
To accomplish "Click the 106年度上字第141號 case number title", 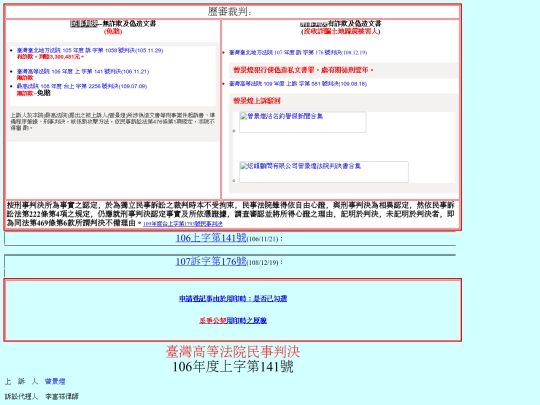I will 233,366.
